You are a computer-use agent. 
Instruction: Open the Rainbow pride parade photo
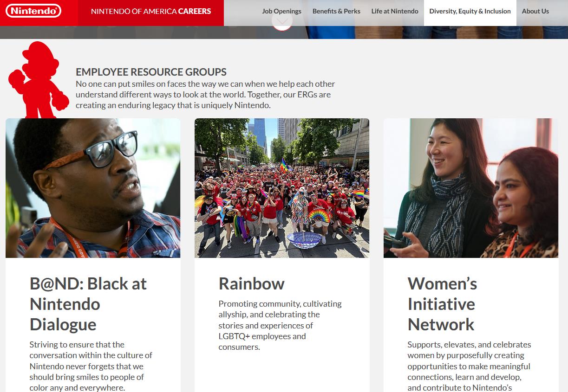click(x=282, y=188)
